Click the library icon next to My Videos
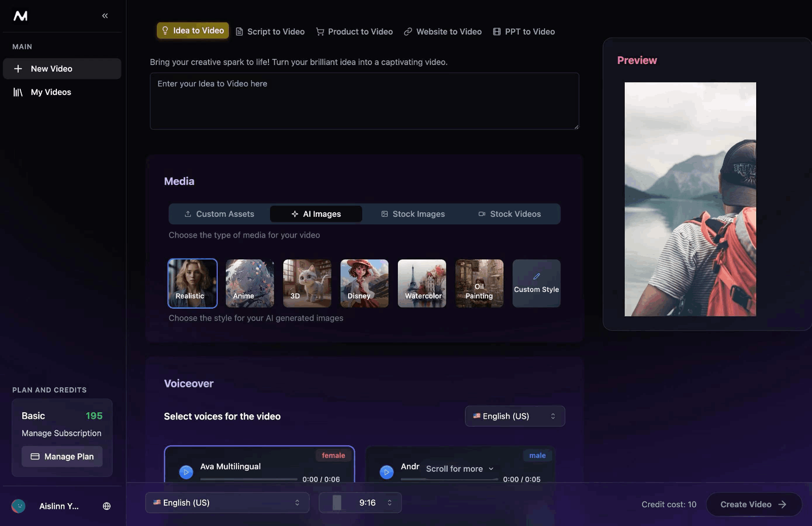Image resolution: width=812 pixels, height=526 pixels. 18,92
